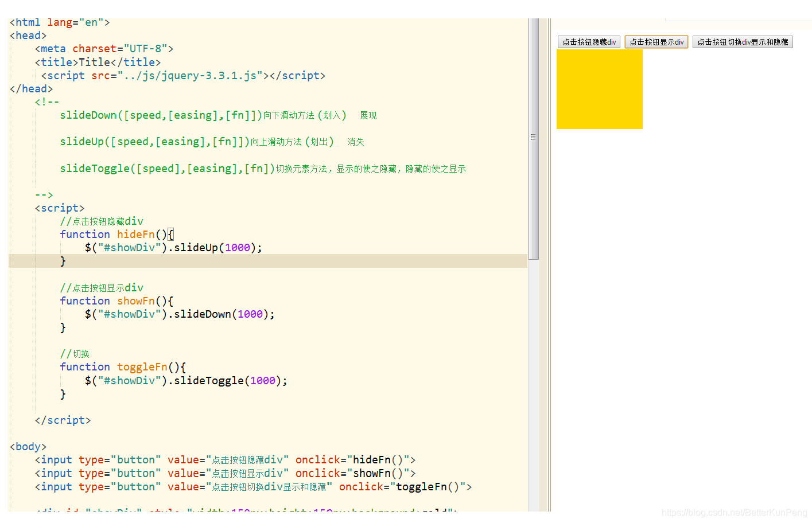
Task: Click the '点击按钮隐藏div' button
Action: click(589, 42)
